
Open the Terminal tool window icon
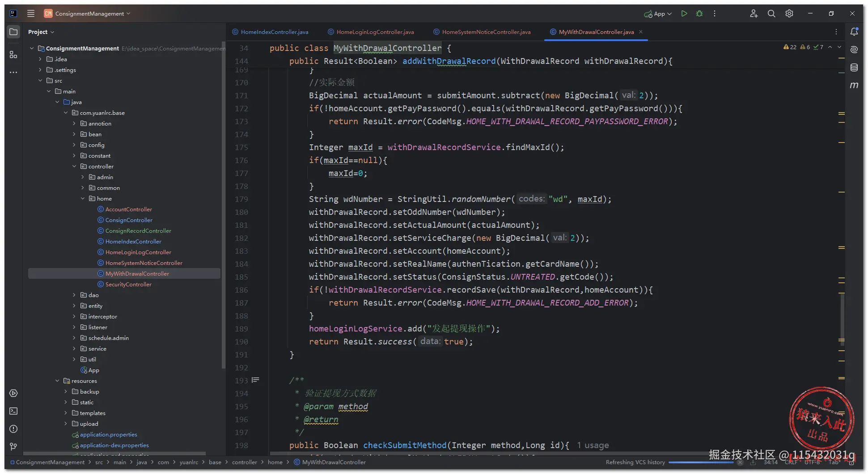pos(13,411)
